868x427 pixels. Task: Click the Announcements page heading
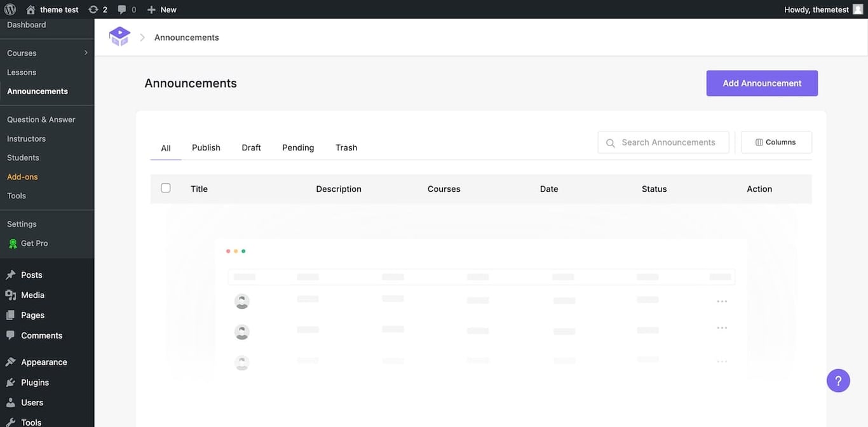[x=191, y=83]
